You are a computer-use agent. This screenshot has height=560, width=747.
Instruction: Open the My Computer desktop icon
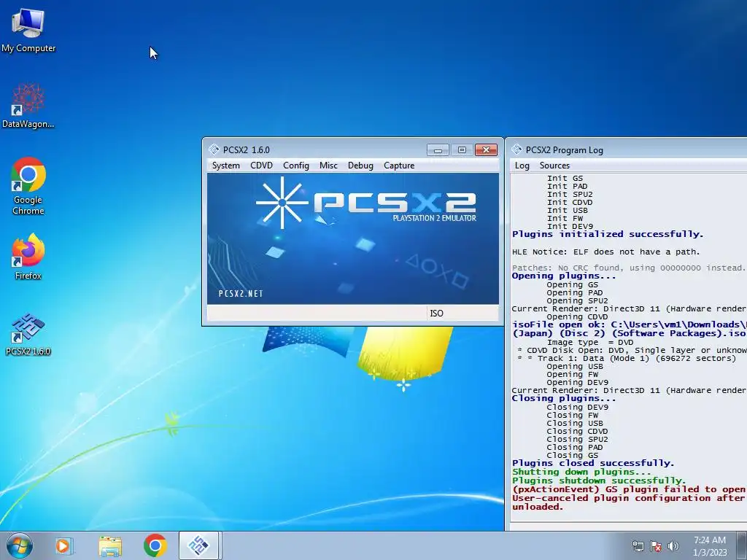[28, 31]
